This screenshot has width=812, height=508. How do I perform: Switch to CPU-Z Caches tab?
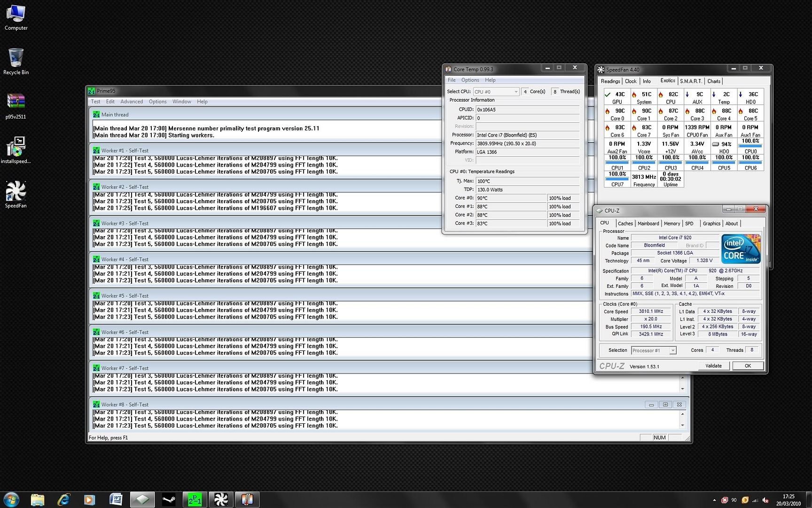tap(625, 224)
